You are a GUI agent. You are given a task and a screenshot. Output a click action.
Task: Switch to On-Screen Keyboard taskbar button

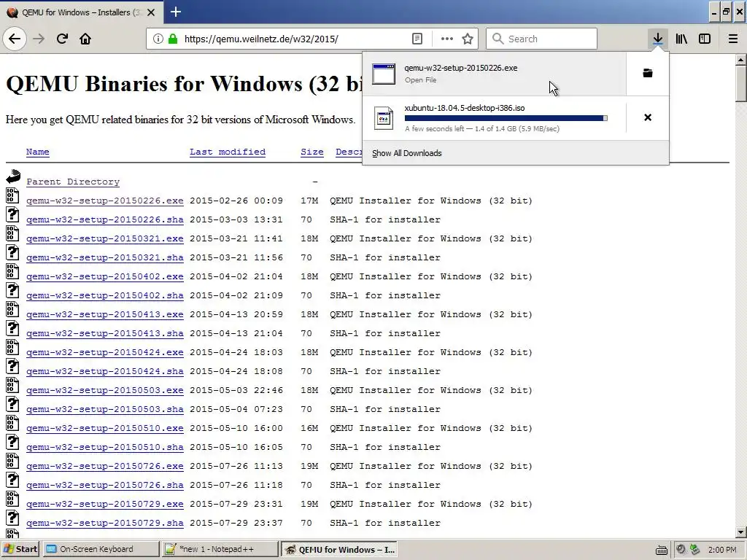click(101, 549)
